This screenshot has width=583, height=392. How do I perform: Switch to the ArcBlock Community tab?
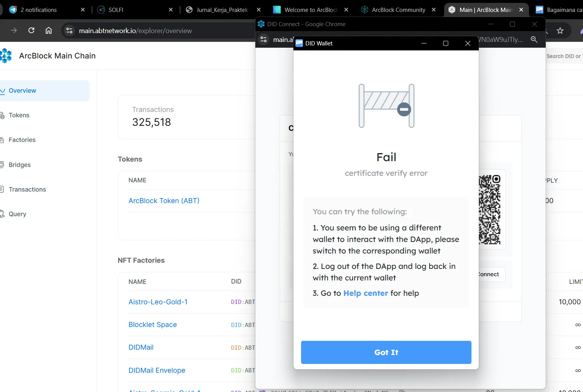point(398,10)
